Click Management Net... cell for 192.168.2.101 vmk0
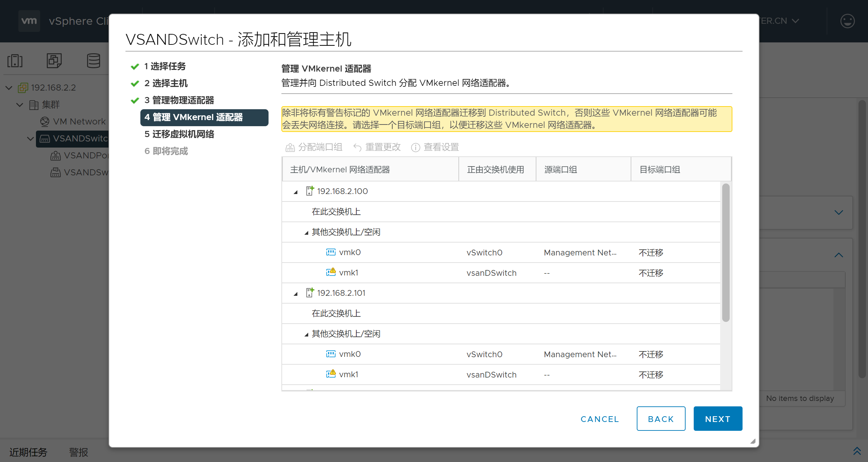868x462 pixels. pos(580,354)
